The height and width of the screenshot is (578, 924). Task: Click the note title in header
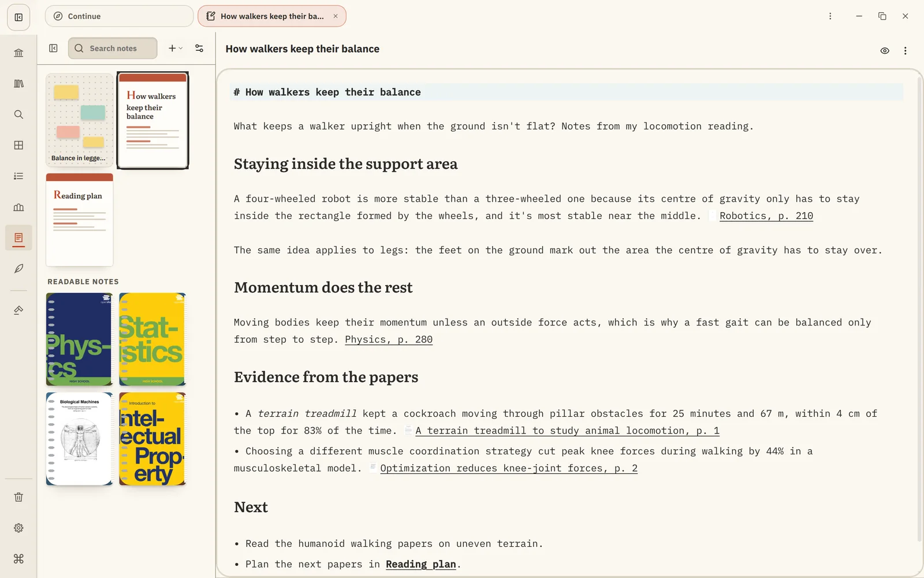pyautogui.click(x=302, y=49)
